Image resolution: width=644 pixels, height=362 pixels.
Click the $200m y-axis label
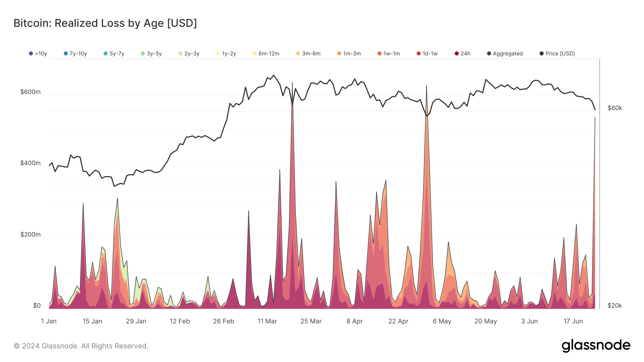click(x=30, y=234)
